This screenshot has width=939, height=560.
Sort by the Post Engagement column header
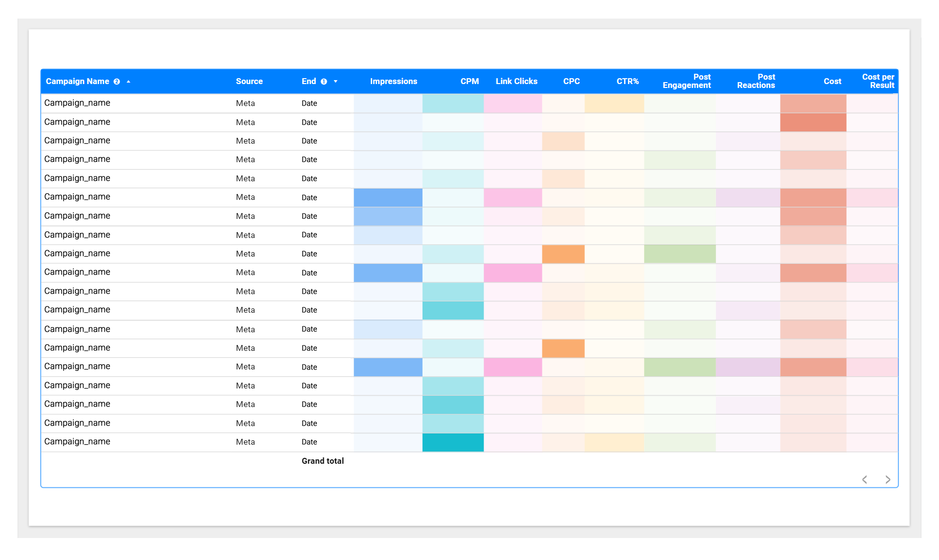click(687, 81)
